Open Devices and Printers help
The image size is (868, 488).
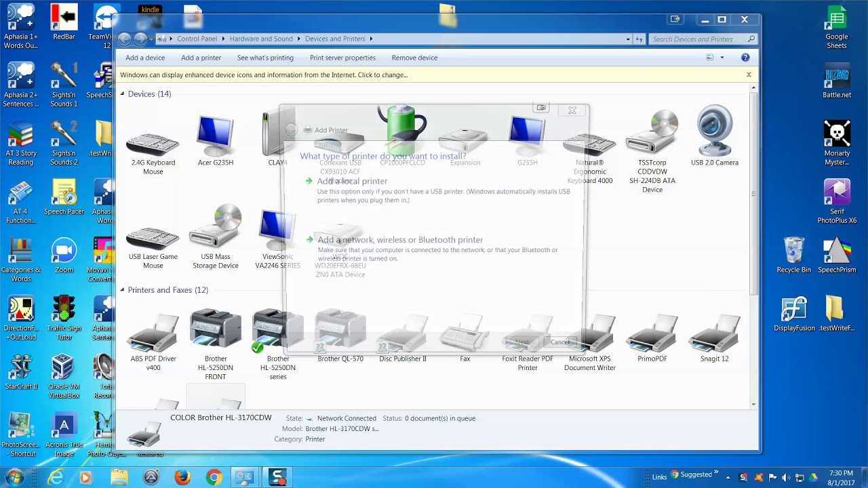coord(745,58)
